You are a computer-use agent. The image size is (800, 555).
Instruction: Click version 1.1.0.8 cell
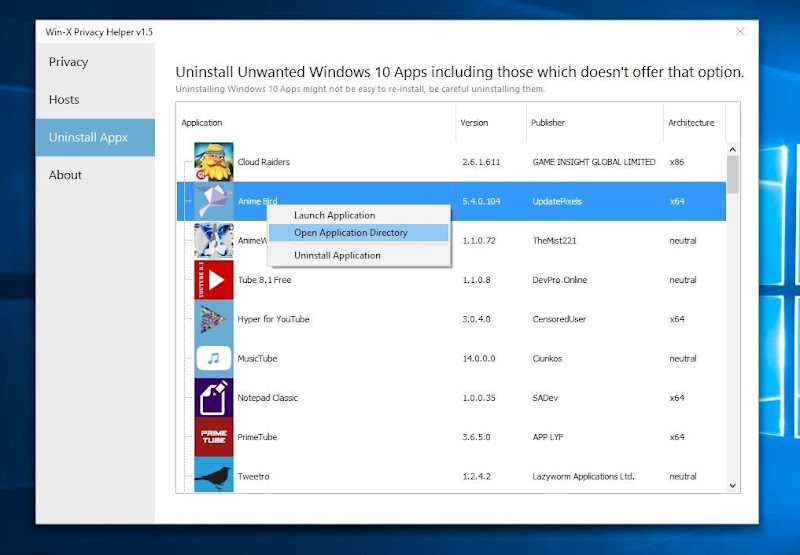point(476,280)
